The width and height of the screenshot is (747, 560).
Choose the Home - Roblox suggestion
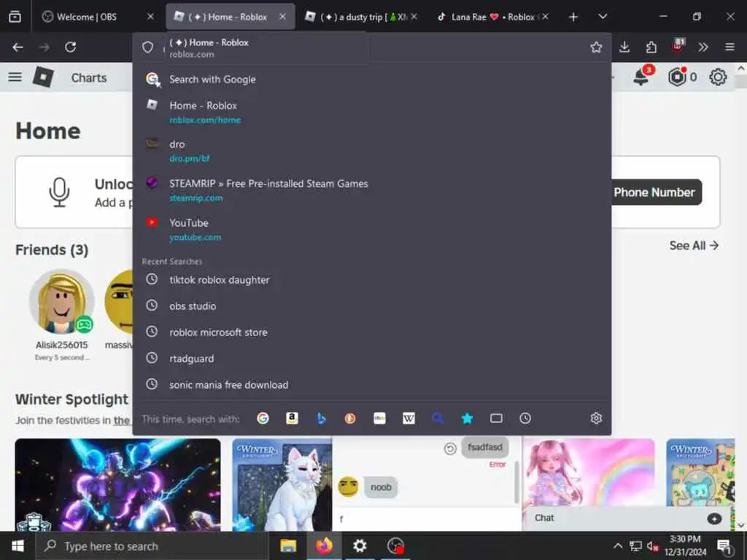click(371, 112)
